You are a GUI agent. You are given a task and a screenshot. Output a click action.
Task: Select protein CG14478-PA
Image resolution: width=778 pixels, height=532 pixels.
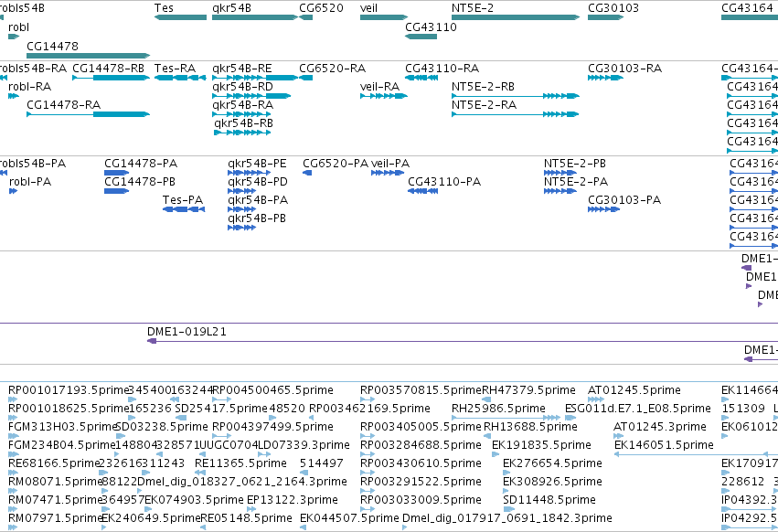(x=117, y=173)
